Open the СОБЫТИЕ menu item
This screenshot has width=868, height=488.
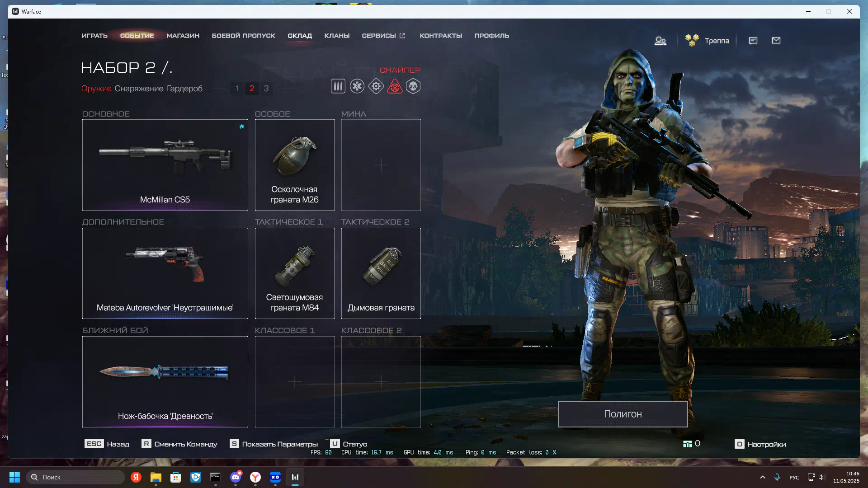click(137, 36)
